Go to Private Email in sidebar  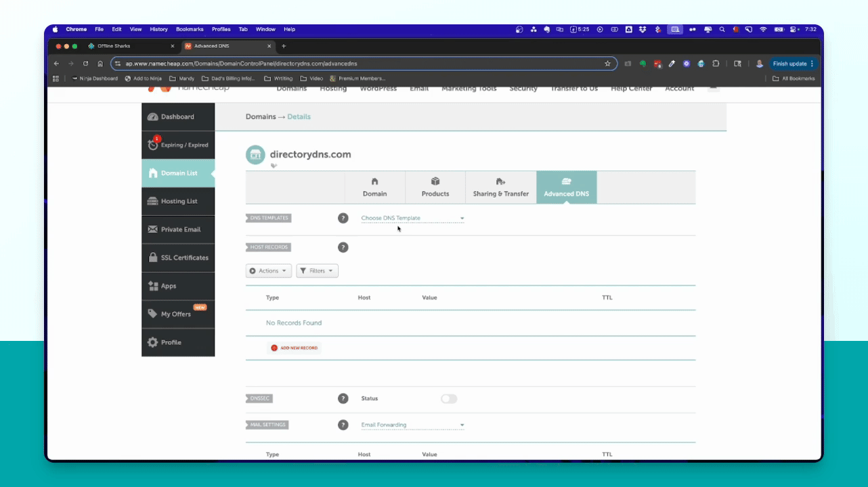pyautogui.click(x=178, y=229)
